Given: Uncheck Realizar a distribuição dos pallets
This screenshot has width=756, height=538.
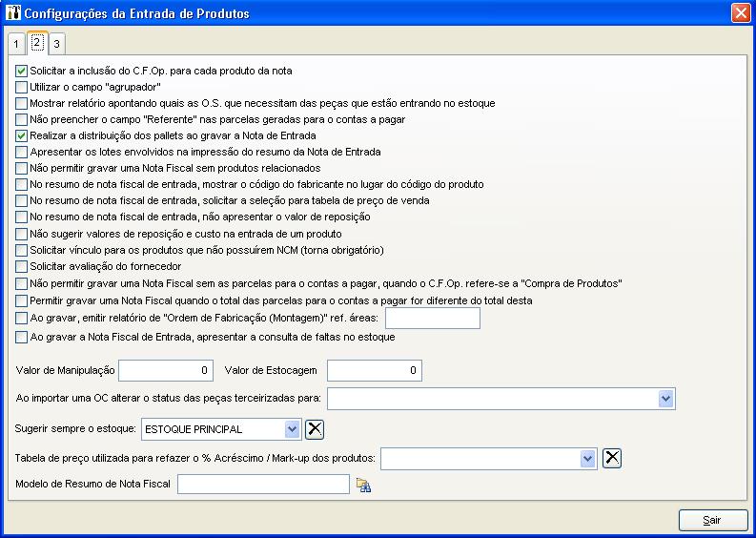Looking at the screenshot, I should point(21,136).
